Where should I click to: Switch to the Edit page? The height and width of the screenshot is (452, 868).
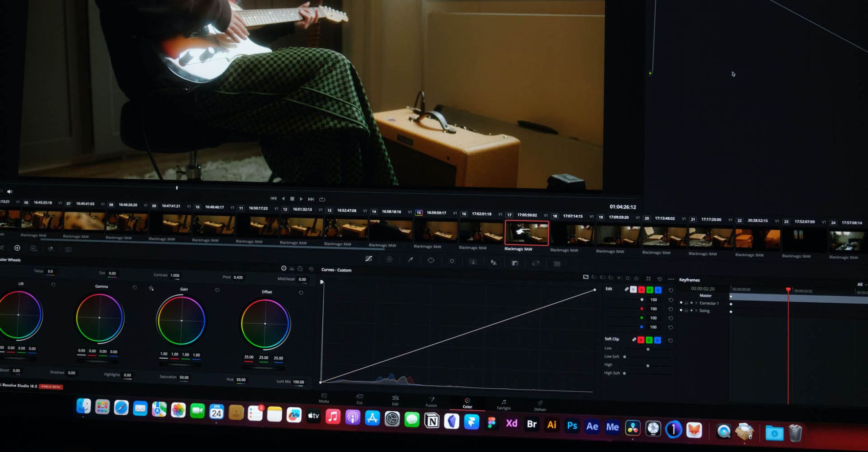(x=395, y=401)
